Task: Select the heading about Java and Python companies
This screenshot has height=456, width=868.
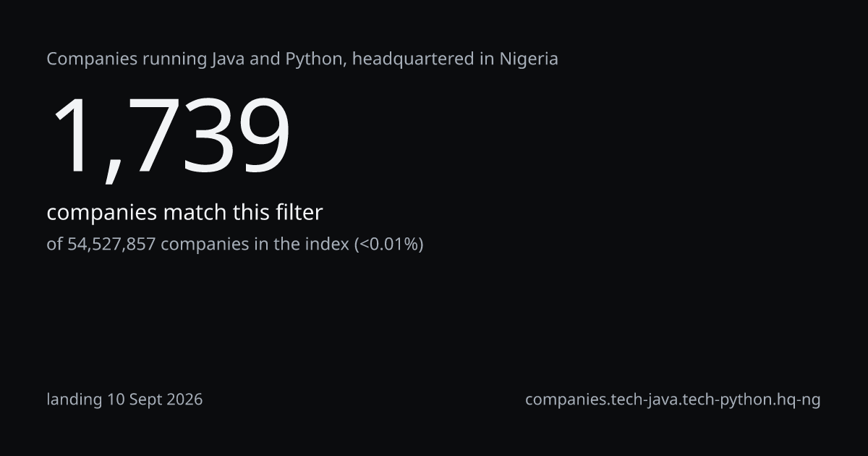Action: tap(302, 59)
